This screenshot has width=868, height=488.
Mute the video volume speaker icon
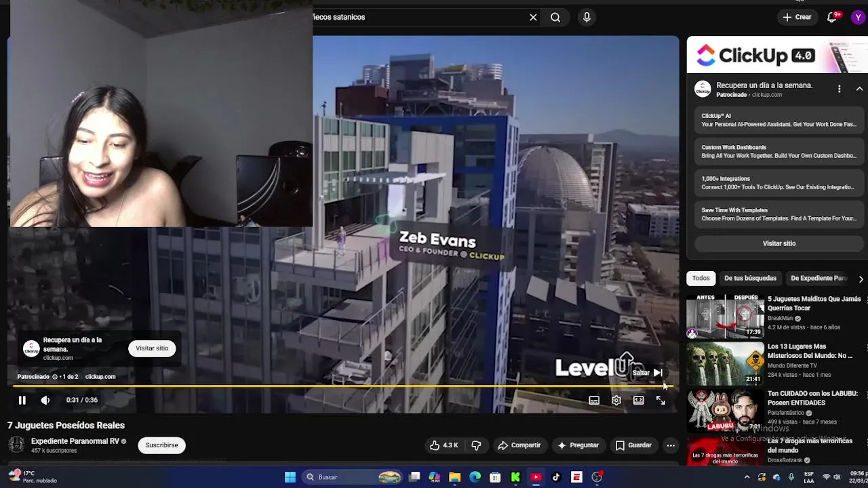[x=45, y=401]
